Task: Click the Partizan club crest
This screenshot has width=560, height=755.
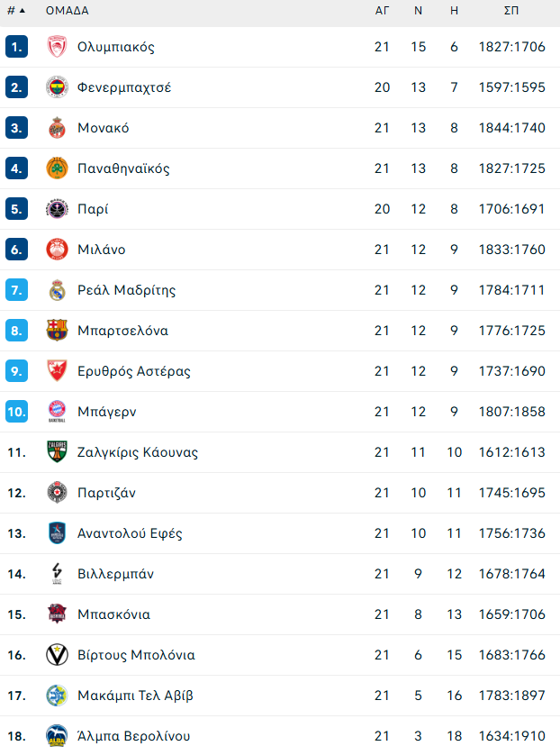Action: (57, 493)
